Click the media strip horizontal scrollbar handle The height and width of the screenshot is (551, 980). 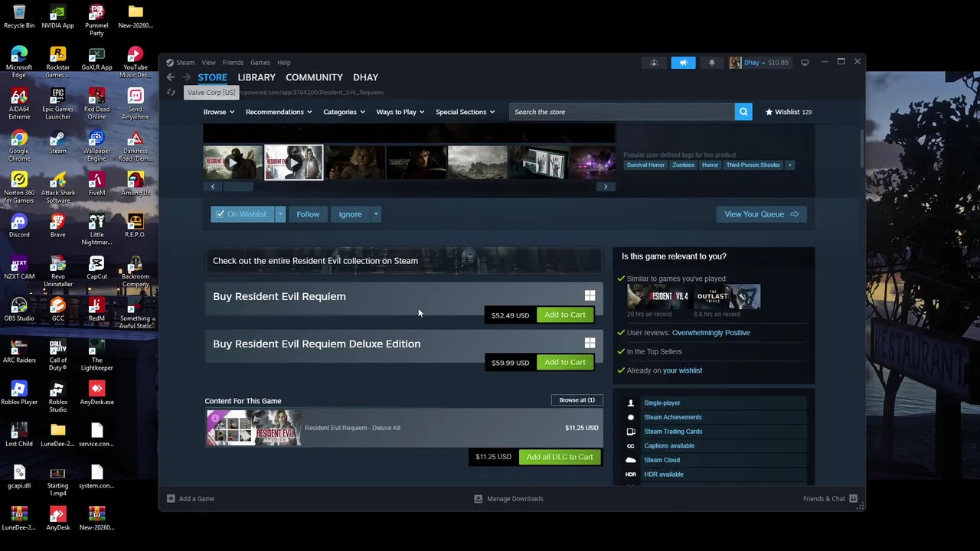point(237,186)
